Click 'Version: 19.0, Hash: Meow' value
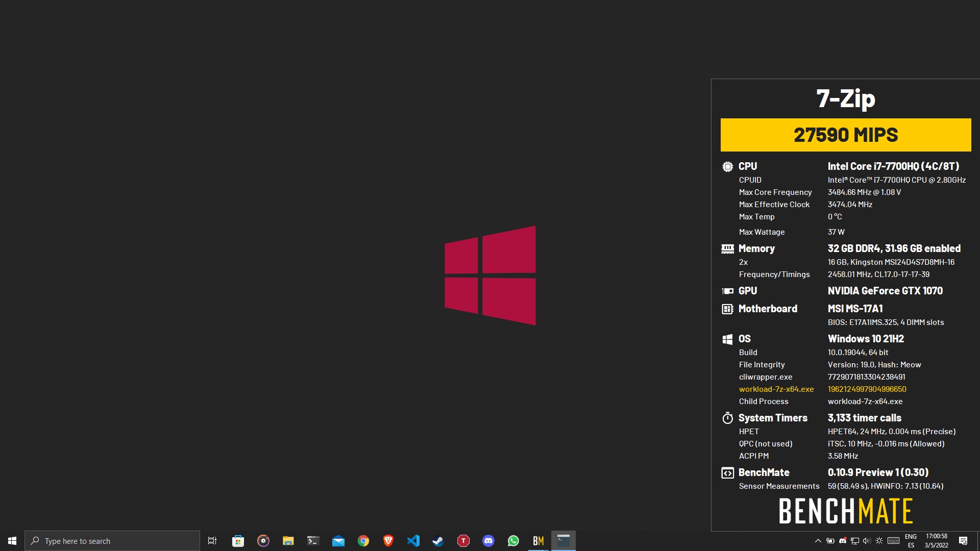The height and width of the screenshot is (551, 980). (x=874, y=365)
